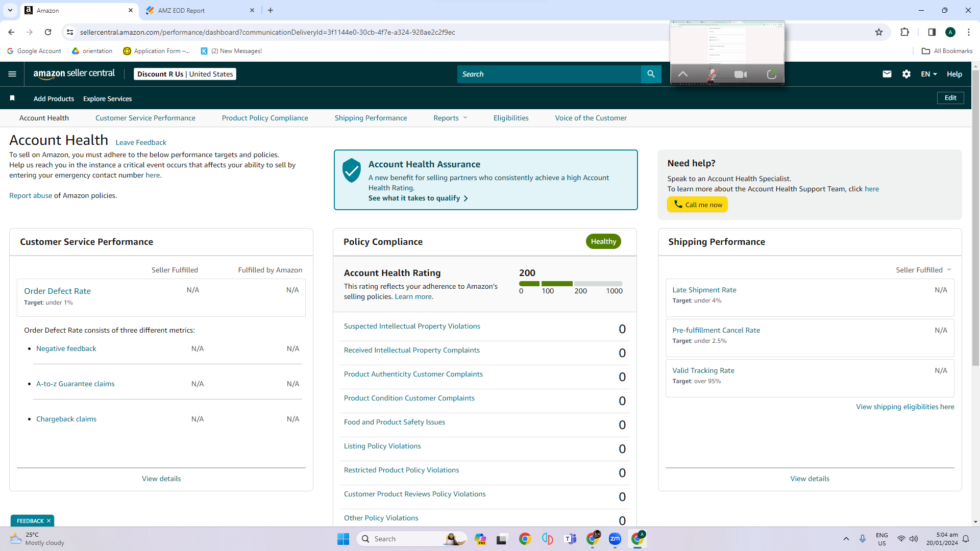The height and width of the screenshot is (551, 980).
Task: Open the Seller Fulfilled dropdown in Shipping Performance
Action: 923,270
